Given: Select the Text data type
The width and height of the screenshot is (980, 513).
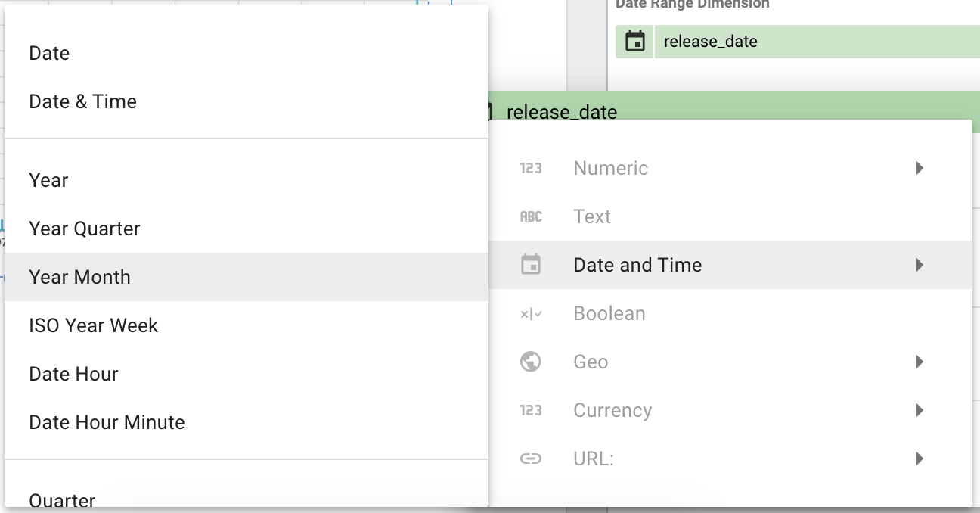Looking at the screenshot, I should click(x=592, y=216).
